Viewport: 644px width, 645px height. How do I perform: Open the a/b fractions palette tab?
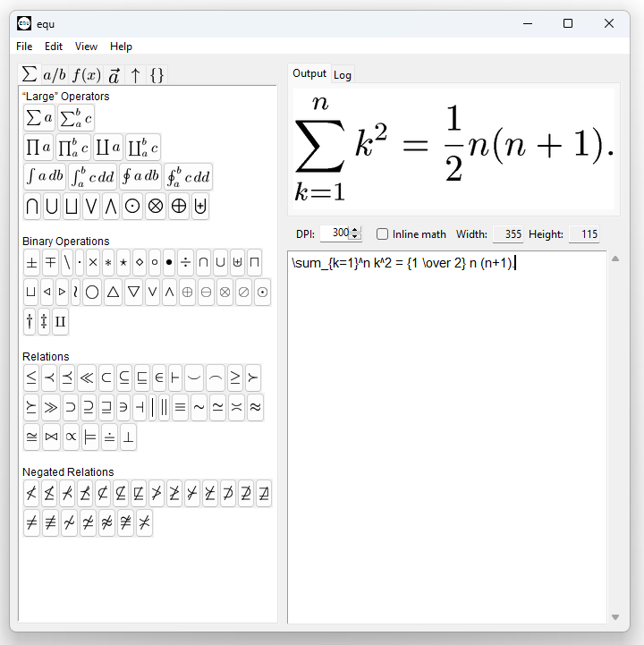(x=55, y=75)
